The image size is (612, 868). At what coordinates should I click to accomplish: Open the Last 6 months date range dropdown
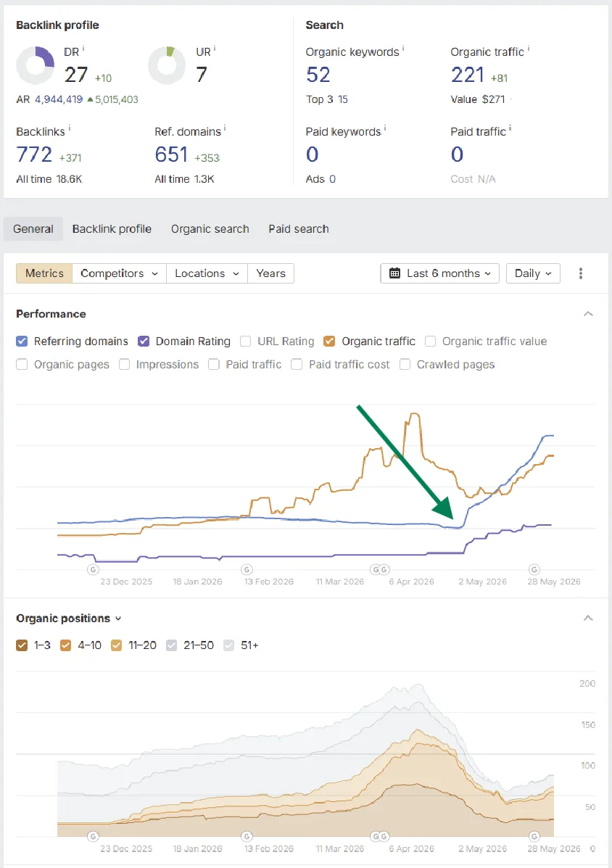click(x=440, y=273)
